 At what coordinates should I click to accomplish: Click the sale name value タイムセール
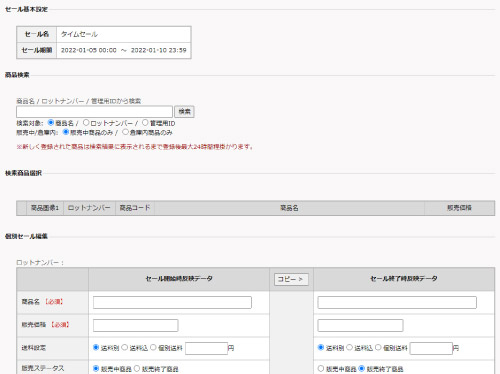click(79, 34)
